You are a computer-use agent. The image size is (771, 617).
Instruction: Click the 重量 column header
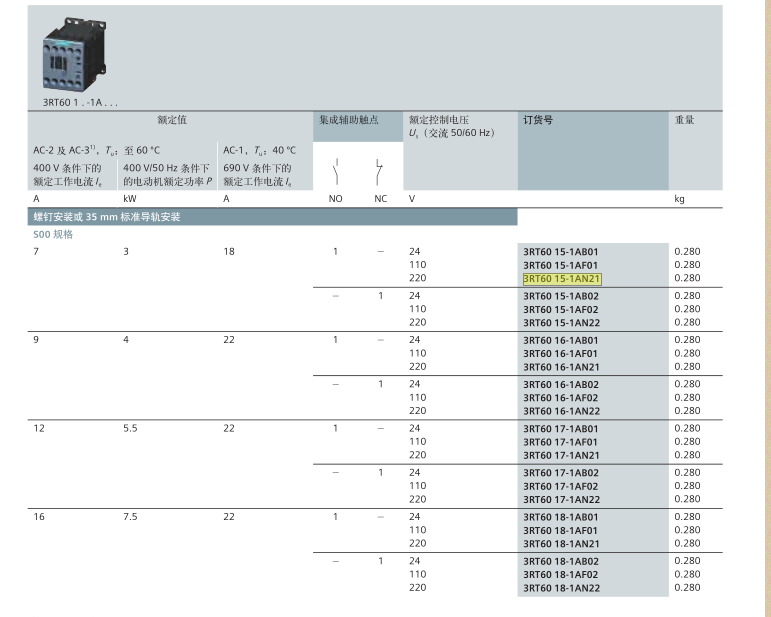(684, 120)
